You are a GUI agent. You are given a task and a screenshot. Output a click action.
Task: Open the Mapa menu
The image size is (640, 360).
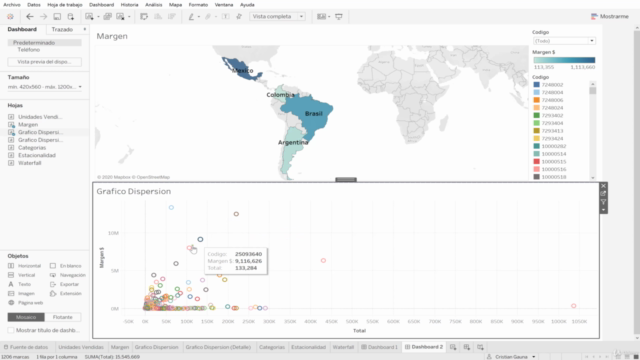pos(176,4)
